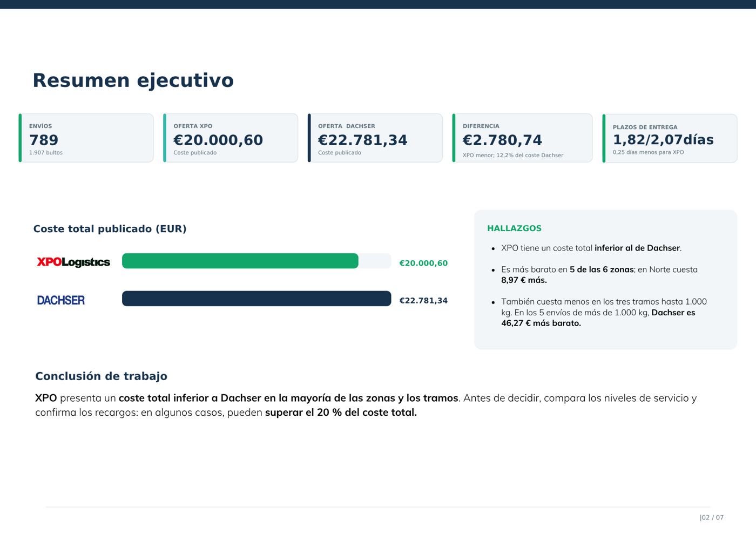Click the Dachser logo
This screenshot has height=534, width=756.
[61, 300]
